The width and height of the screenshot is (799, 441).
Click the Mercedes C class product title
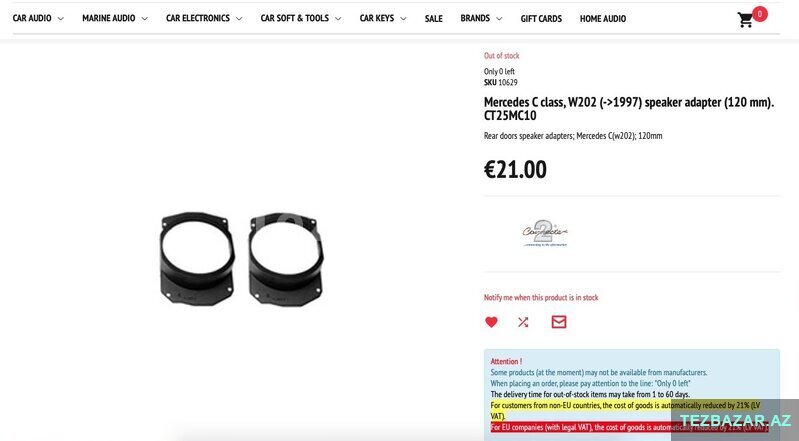pos(629,109)
